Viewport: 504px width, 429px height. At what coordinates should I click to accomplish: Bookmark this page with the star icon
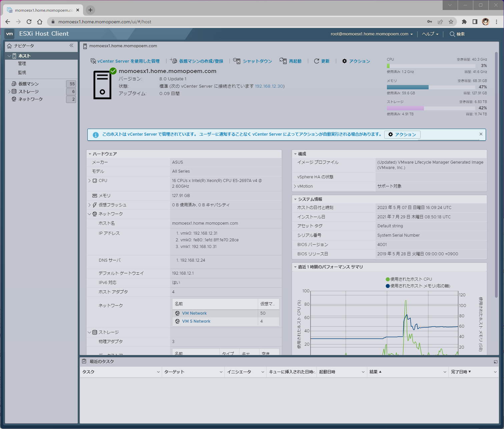tap(451, 22)
